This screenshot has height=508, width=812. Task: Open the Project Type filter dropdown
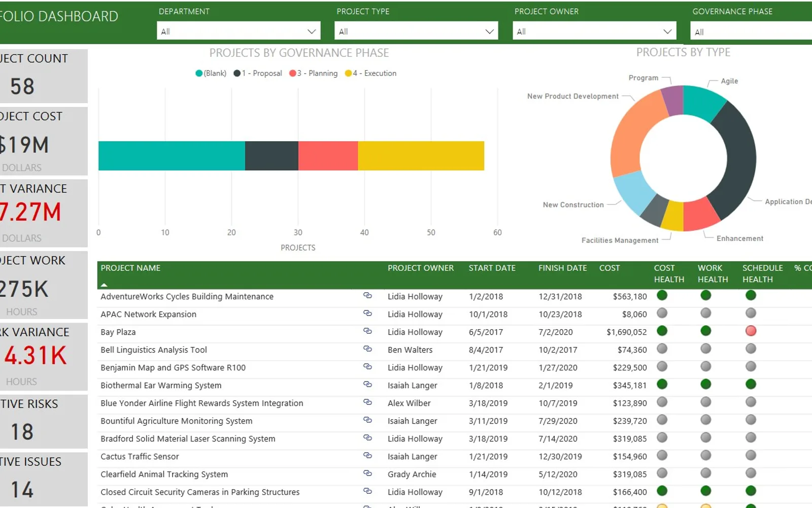point(416,31)
